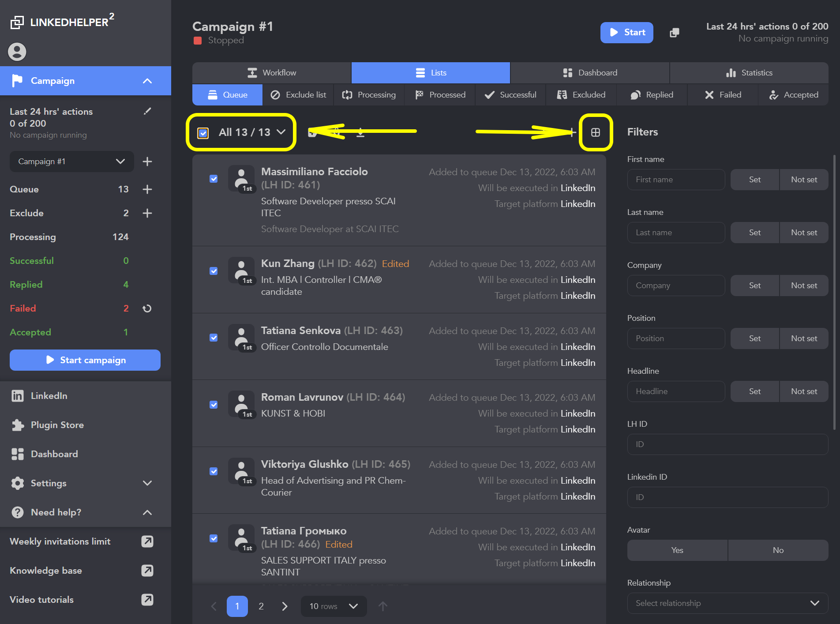
Task: Retry failed profiles refresh icon
Action: click(x=147, y=308)
